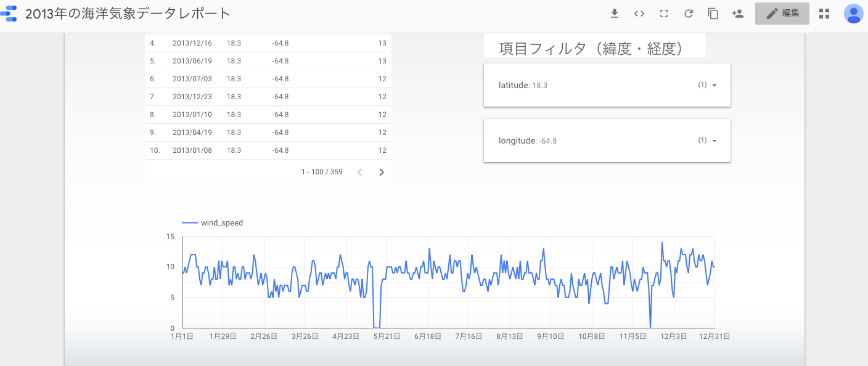Click the download report icon
Viewport: 868px width, 366px height.
pyautogui.click(x=614, y=14)
